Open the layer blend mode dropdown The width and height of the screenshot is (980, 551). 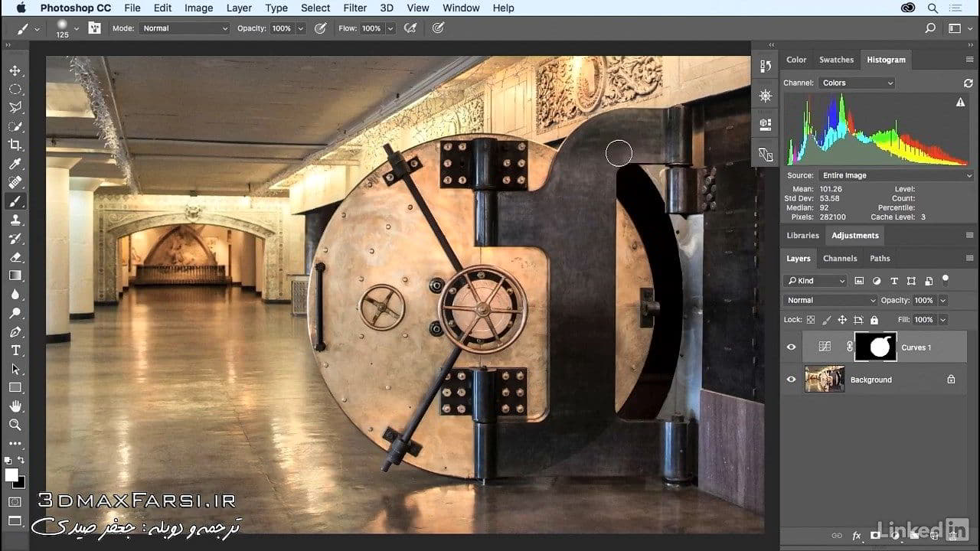tap(830, 301)
